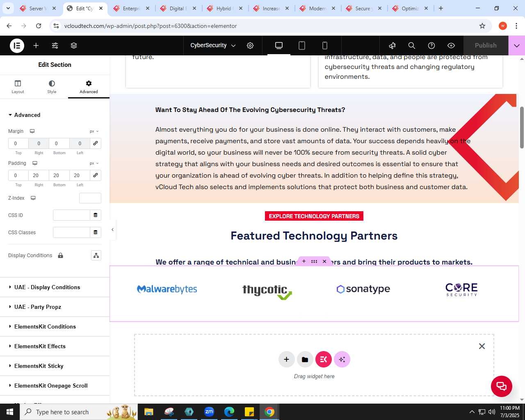The height and width of the screenshot is (420, 525).
Task: Open Chrome tab search dropdown
Action: [8, 8]
